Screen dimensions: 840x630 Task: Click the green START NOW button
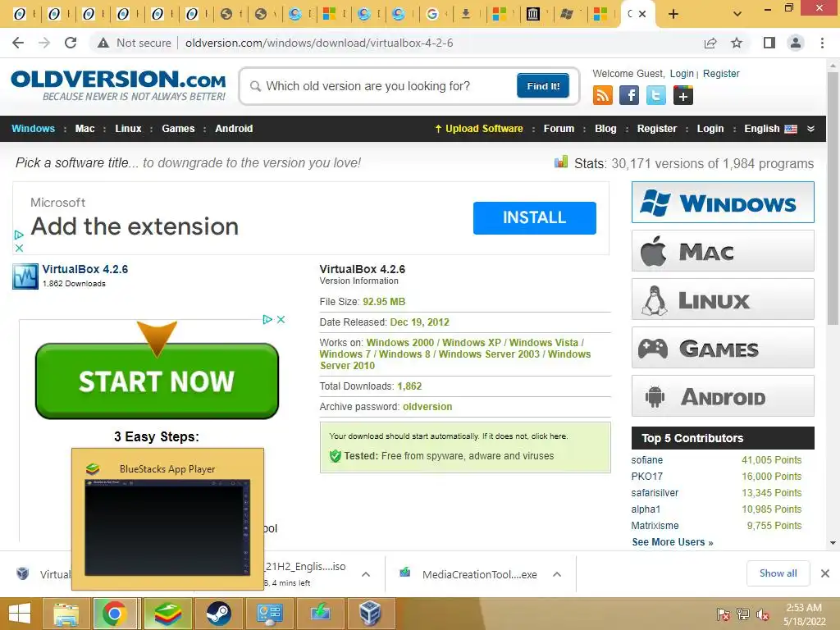pos(157,381)
